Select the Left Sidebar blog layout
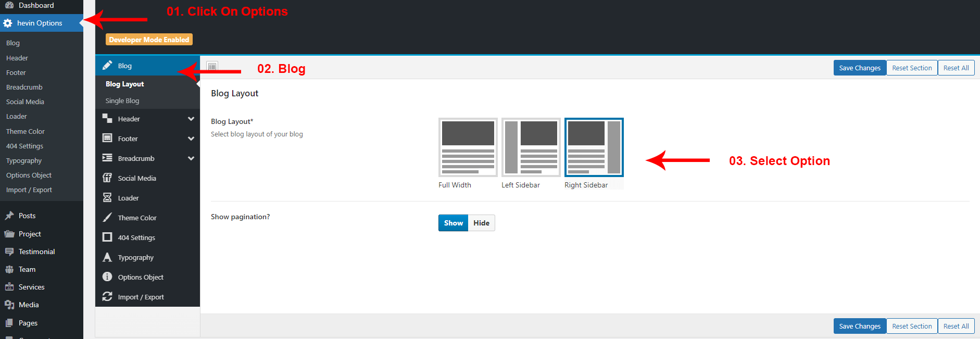 (x=531, y=147)
